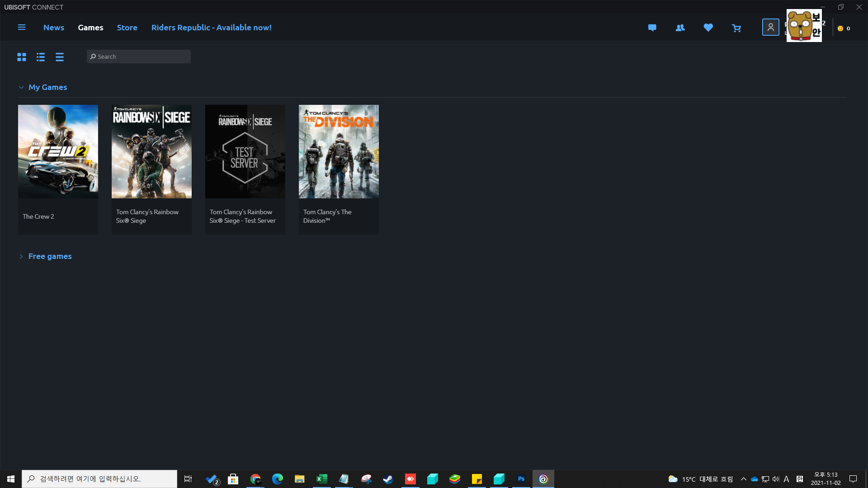Screen dimensions: 868x488
Task: Open Steam from the taskbar
Action: [x=388, y=479]
